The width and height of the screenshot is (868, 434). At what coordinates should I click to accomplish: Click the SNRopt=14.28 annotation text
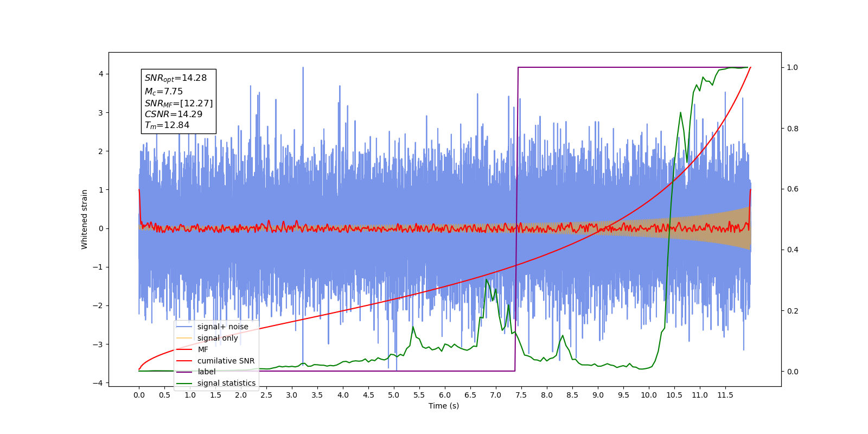pos(176,78)
